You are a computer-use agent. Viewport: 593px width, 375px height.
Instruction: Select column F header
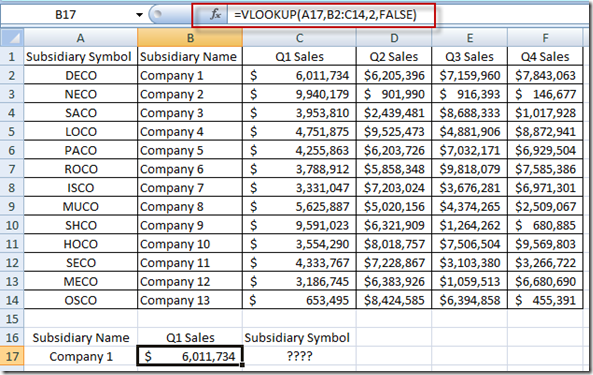click(545, 38)
